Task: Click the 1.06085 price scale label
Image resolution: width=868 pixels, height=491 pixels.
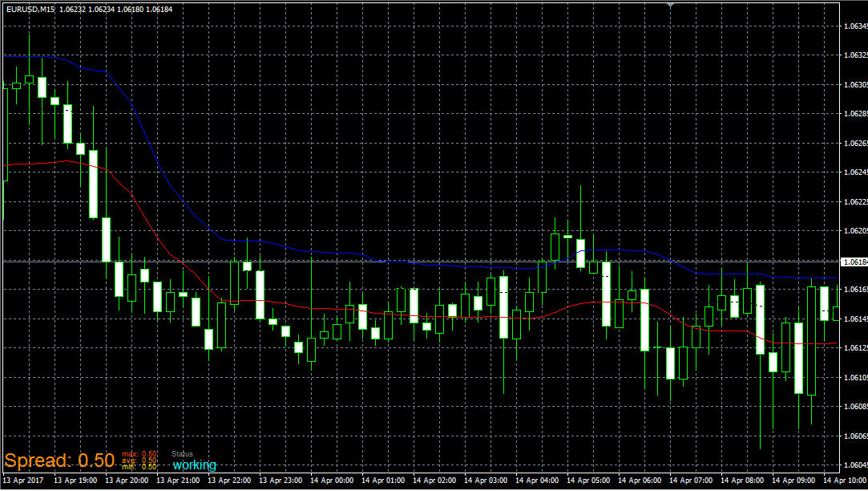Action: 855,406
